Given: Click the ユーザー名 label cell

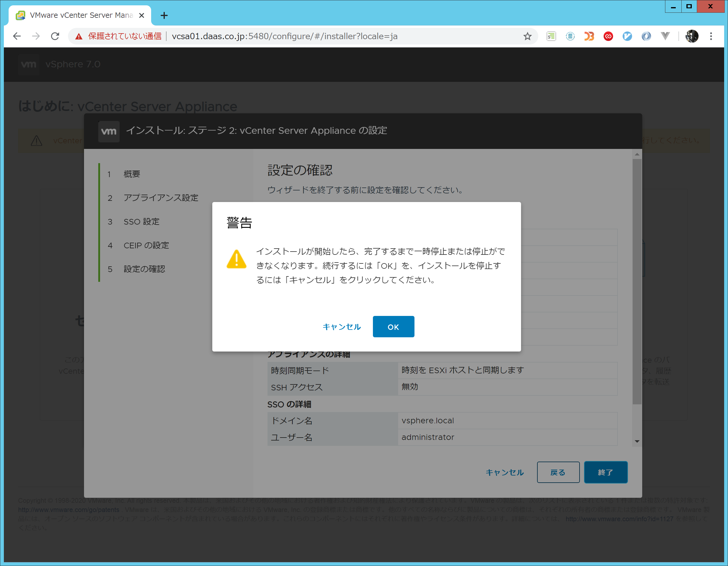Looking at the screenshot, I should pyautogui.click(x=333, y=438).
